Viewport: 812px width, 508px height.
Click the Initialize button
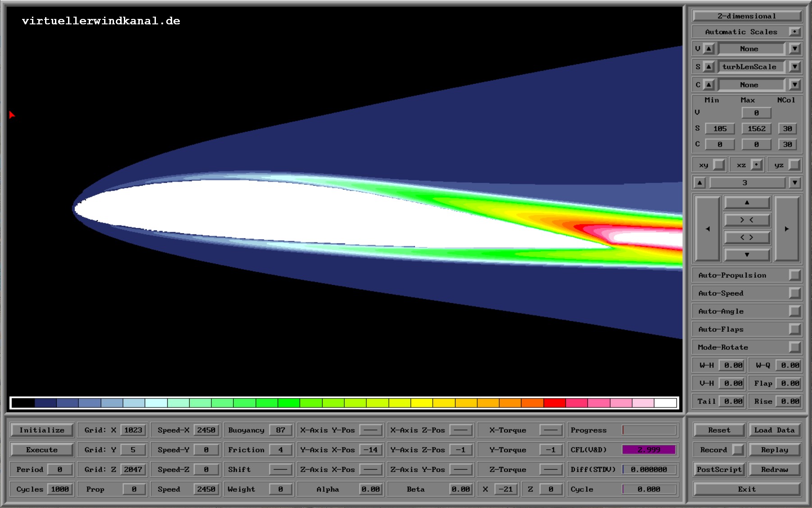42,430
